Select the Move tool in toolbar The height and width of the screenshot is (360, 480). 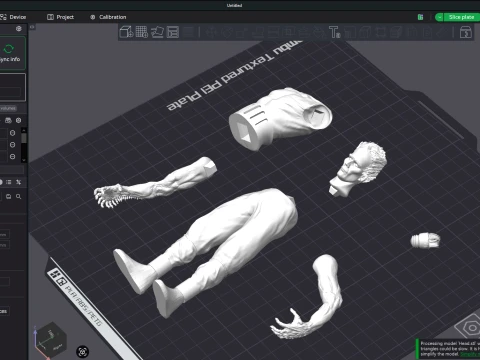pyautogui.click(x=211, y=32)
